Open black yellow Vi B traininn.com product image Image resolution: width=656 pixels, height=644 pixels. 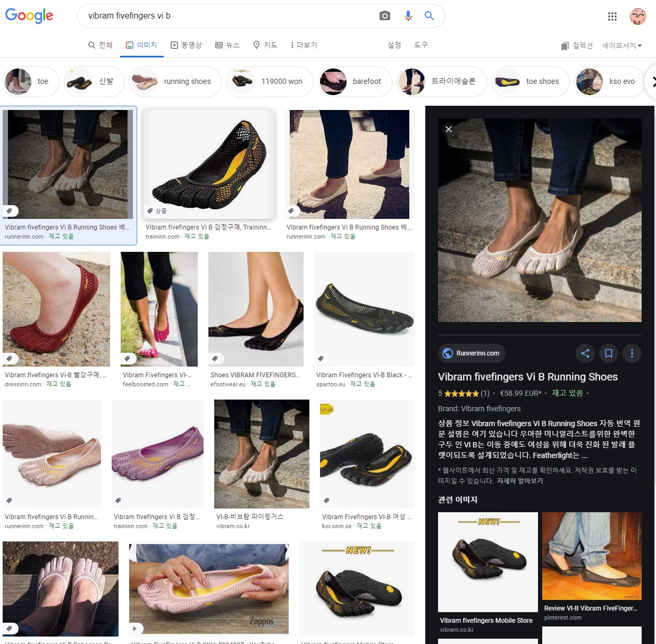[x=208, y=164]
